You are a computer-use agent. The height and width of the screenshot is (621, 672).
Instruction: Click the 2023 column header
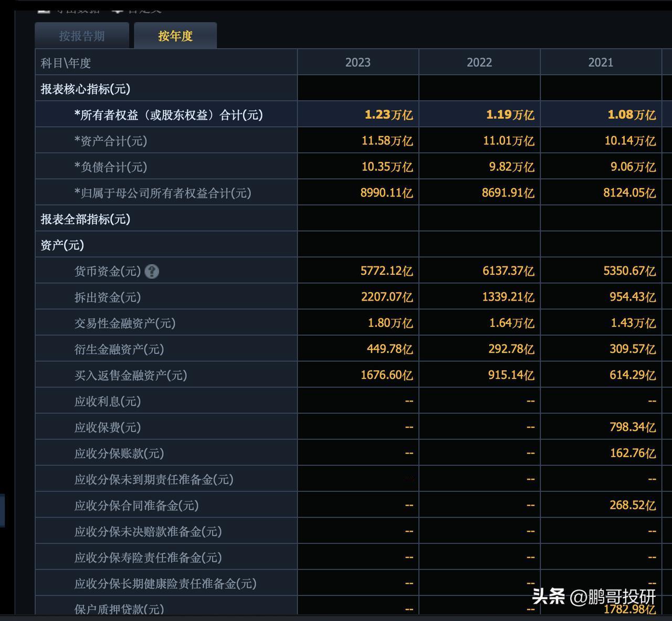point(358,63)
